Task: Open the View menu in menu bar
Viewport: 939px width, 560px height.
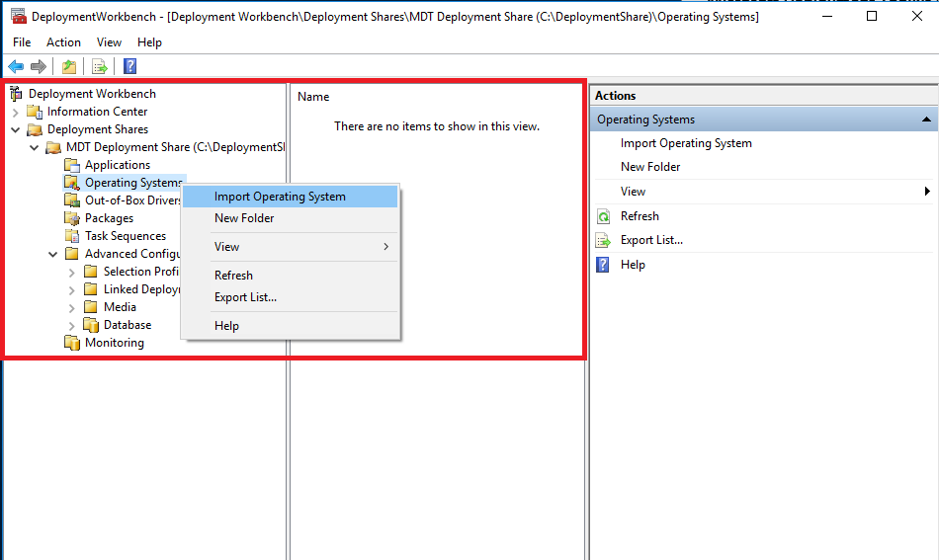Action: pyautogui.click(x=109, y=42)
